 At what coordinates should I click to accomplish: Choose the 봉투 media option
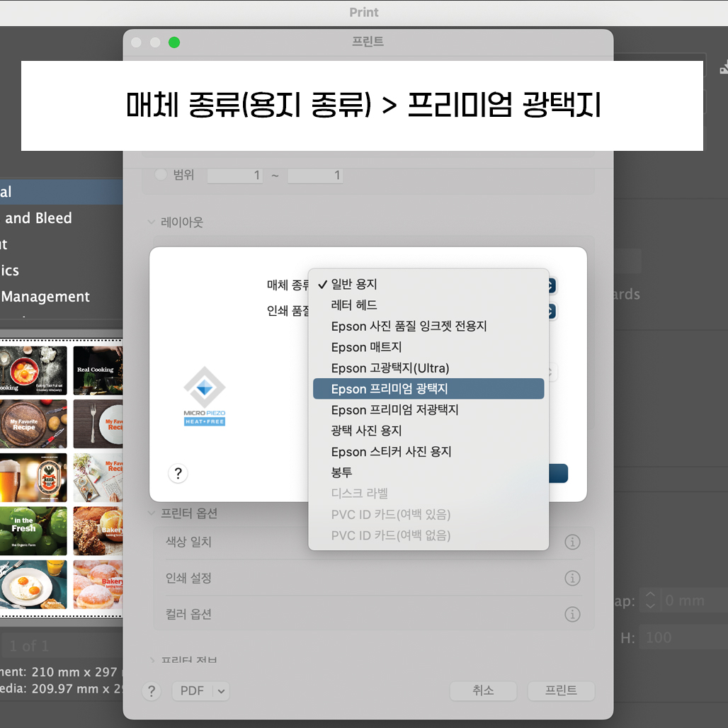pyautogui.click(x=428, y=472)
